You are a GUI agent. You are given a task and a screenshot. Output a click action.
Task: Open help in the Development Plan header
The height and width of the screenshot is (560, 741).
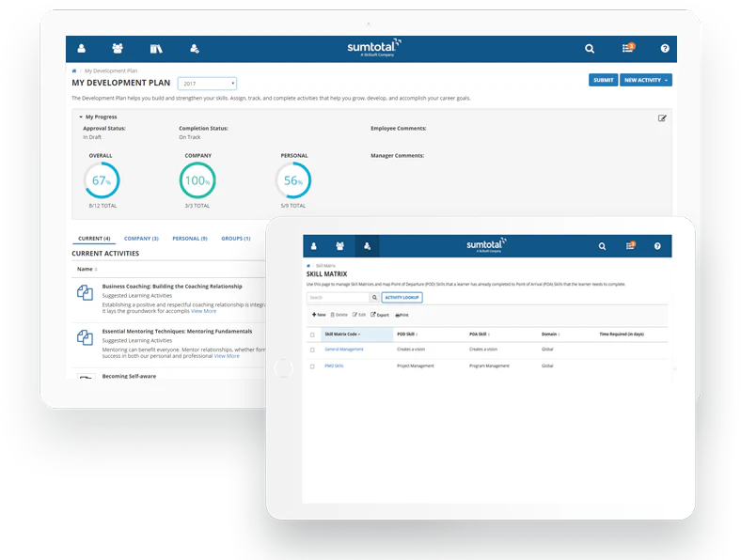coord(665,48)
